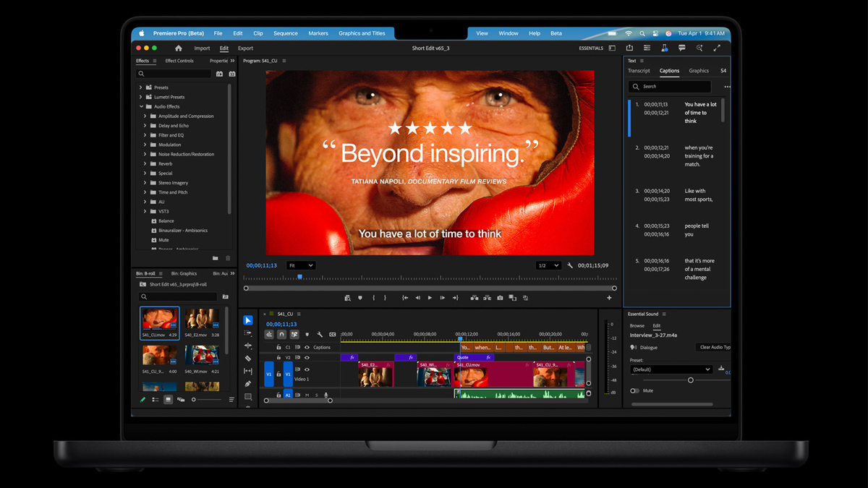Screen dimensions: 868x488
Task: Enable the Snap magnet icon in the timeline
Action: pos(281,335)
